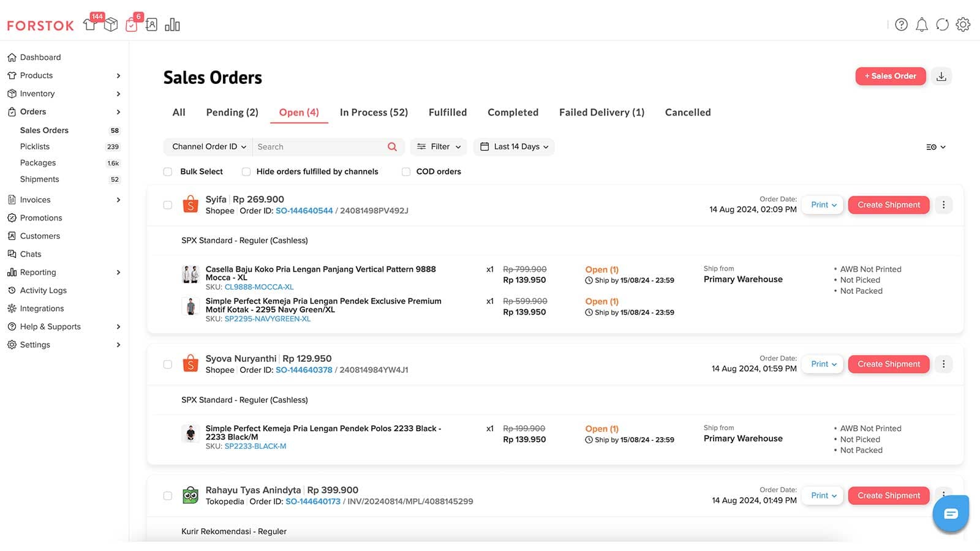Switch to the In Process (52) tab

[374, 113]
